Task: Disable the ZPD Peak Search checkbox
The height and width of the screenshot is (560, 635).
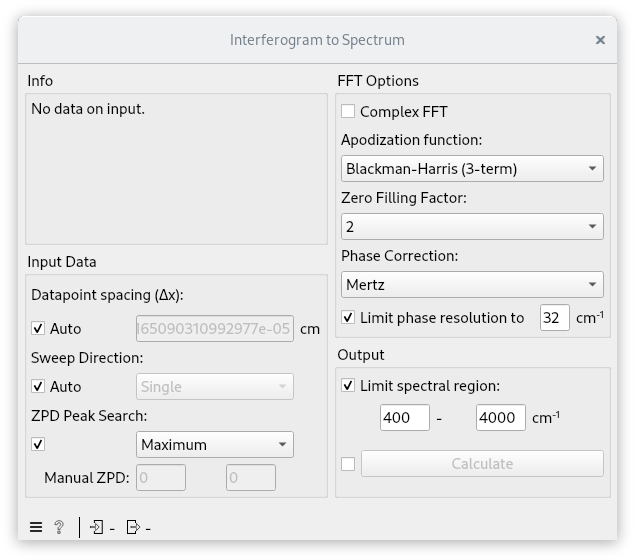Action: [x=38, y=445]
